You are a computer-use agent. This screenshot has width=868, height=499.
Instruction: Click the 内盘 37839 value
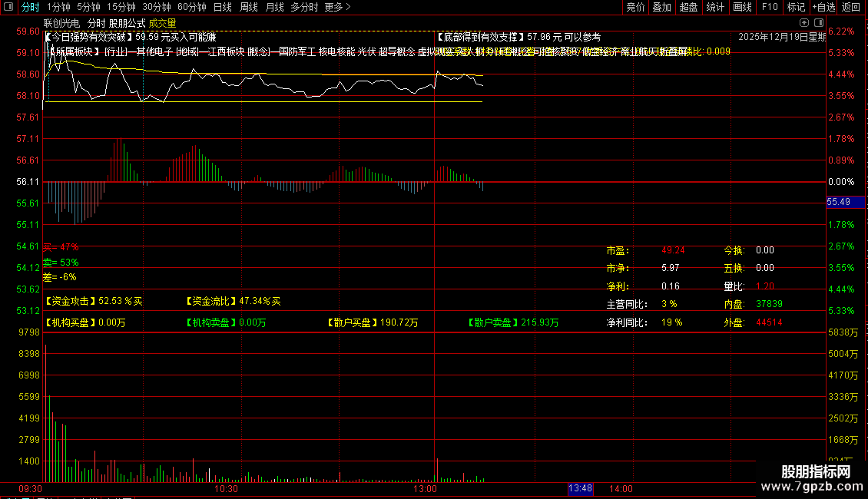coord(769,304)
